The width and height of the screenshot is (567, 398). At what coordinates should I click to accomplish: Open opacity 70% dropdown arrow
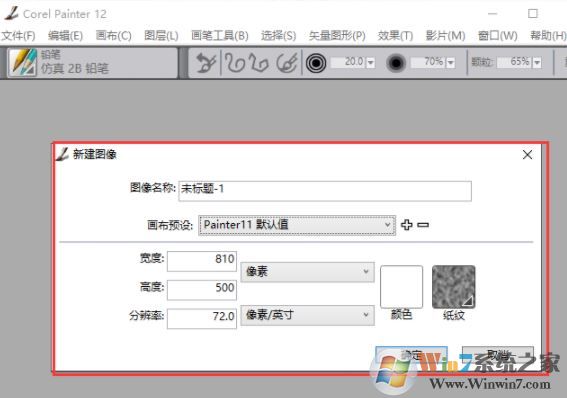coord(451,63)
